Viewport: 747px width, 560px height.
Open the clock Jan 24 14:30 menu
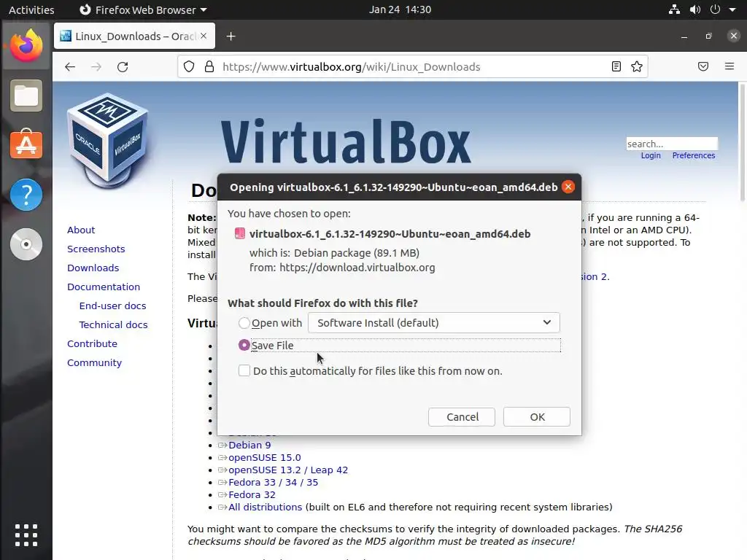[400, 9]
